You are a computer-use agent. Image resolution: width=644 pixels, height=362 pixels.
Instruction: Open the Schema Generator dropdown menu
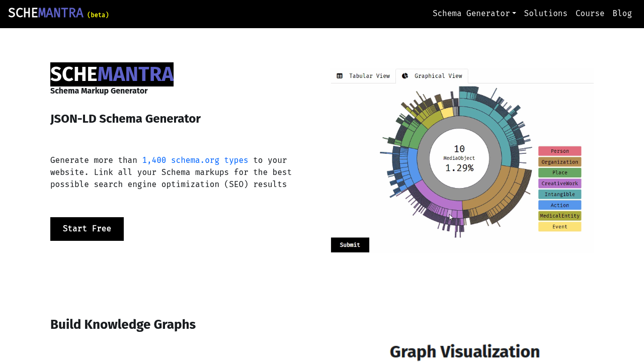click(474, 14)
